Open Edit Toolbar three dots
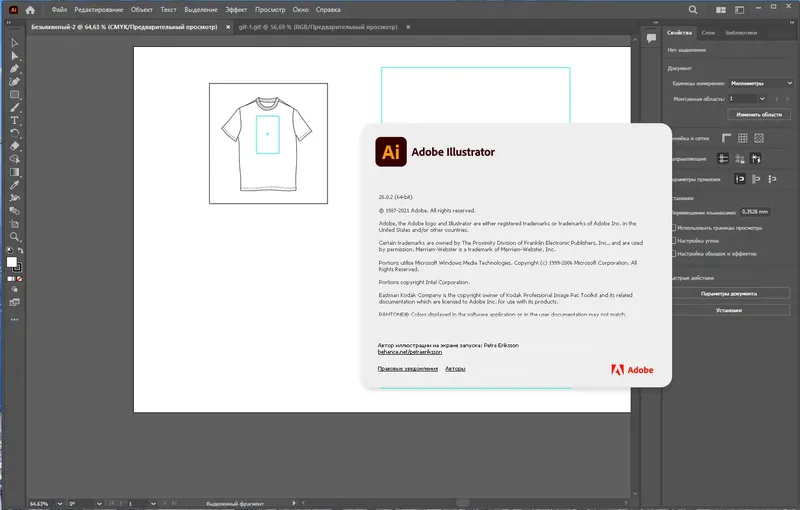 click(14, 320)
